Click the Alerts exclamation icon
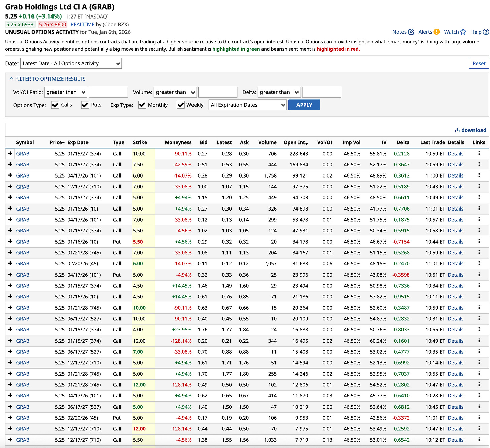Viewport: 490px width, 448px height. pyautogui.click(x=436, y=32)
